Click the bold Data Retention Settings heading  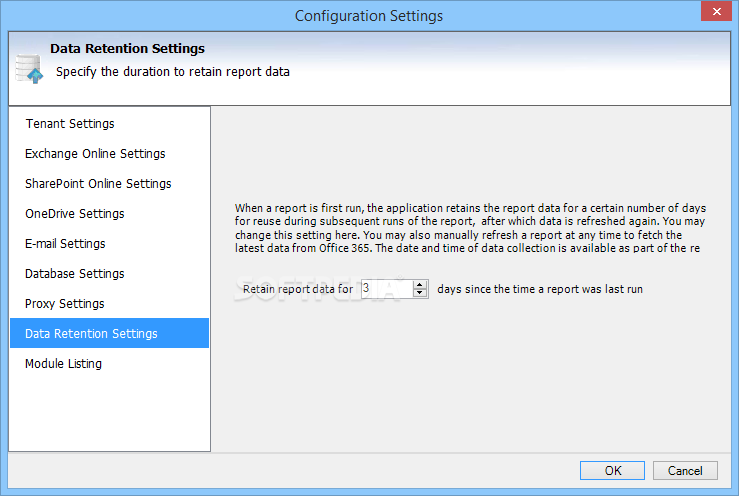click(127, 49)
